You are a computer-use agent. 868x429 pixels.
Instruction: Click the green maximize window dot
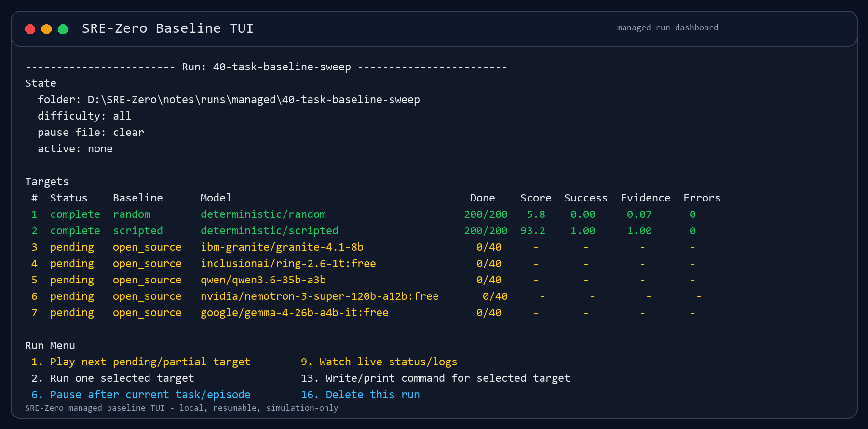pyautogui.click(x=63, y=29)
